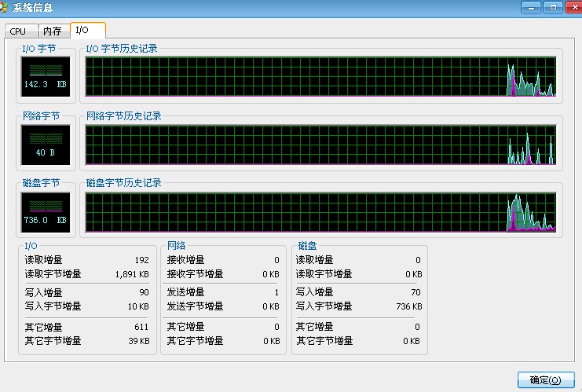
Task: Click the 读取字节增量 label in I/O group
Action: [53, 274]
